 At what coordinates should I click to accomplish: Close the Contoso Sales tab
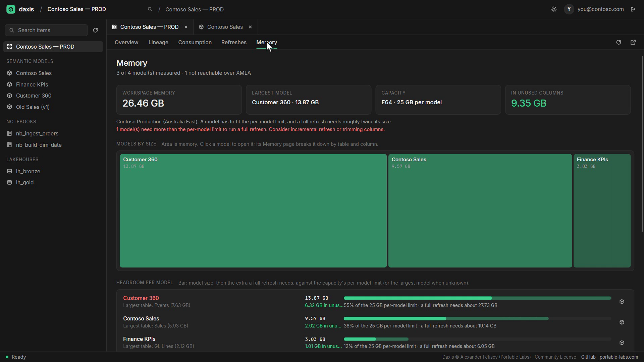point(250,27)
